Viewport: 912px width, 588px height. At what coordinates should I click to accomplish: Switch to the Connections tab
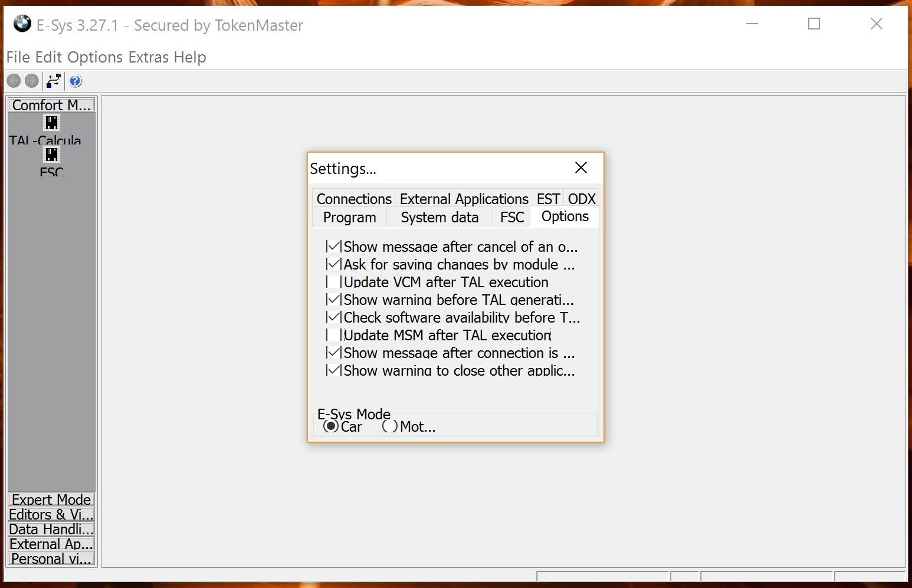pos(354,199)
